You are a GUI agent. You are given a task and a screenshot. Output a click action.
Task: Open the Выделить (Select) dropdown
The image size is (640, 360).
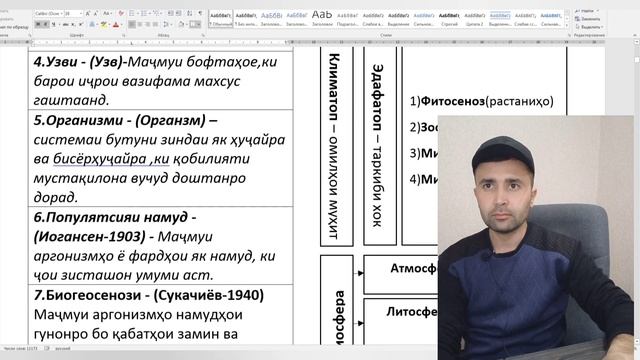[x=588, y=27]
